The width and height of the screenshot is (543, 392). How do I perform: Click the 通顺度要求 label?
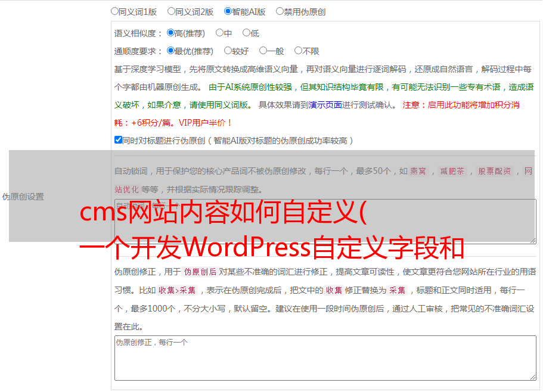[x=138, y=52]
